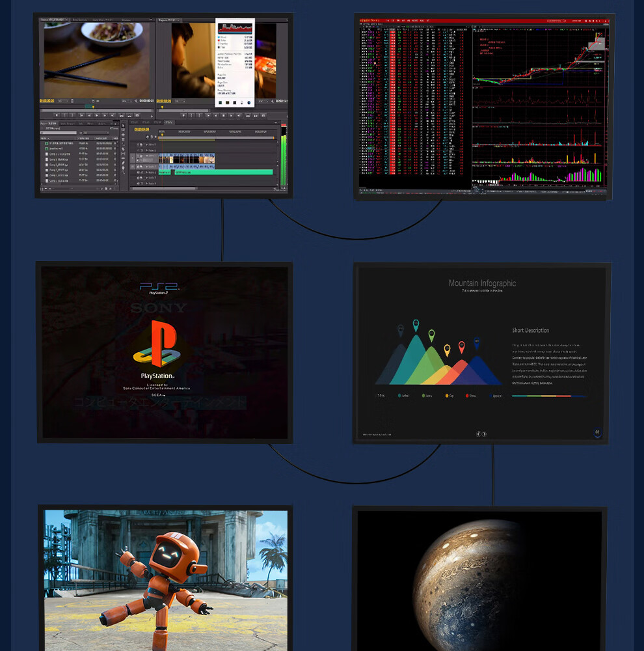Click the multicolor bar under the description
Image resolution: width=644 pixels, height=651 pixels.
pyautogui.click(x=549, y=396)
